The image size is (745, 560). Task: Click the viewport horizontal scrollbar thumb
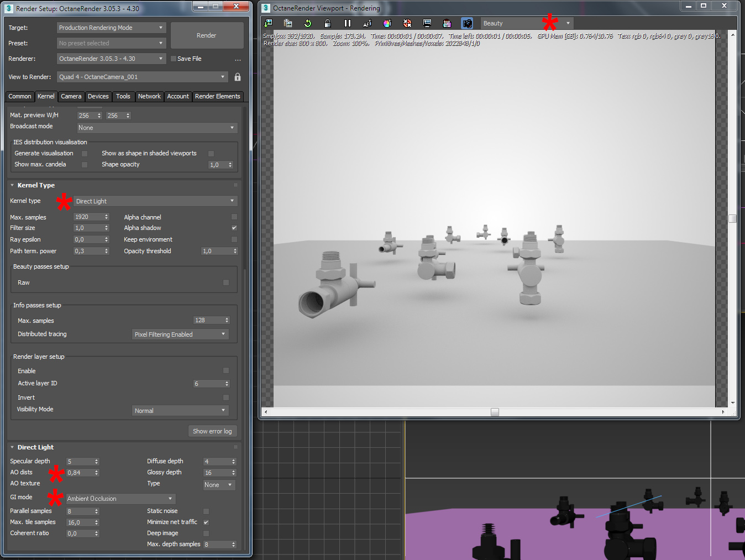pos(495,412)
